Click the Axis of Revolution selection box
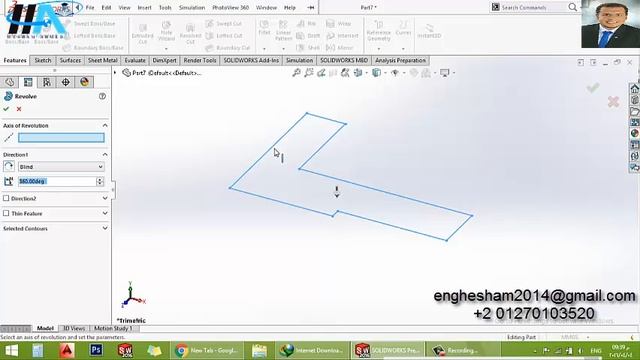Image resolution: width=640 pixels, height=360 pixels. (x=61, y=138)
